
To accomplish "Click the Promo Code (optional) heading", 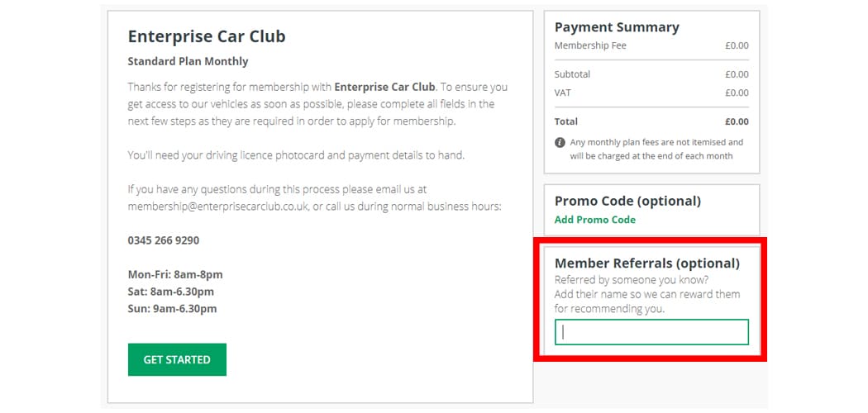I will [x=627, y=201].
